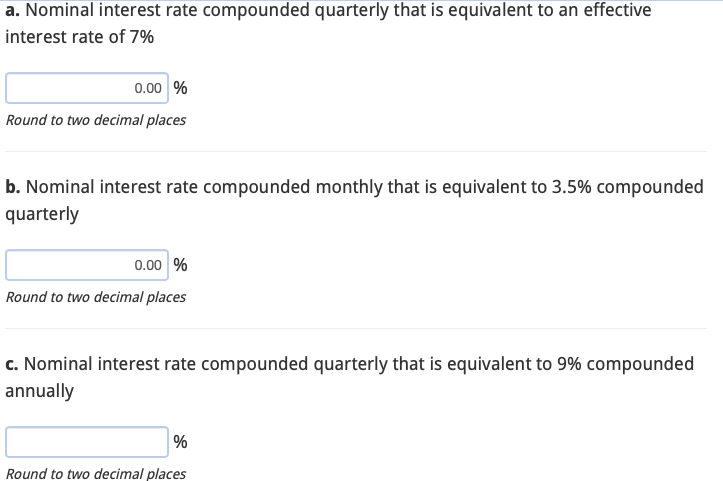Click the bold 'b.' question label
Image resolution: width=723 pixels, height=481 pixels.
pos(13,187)
